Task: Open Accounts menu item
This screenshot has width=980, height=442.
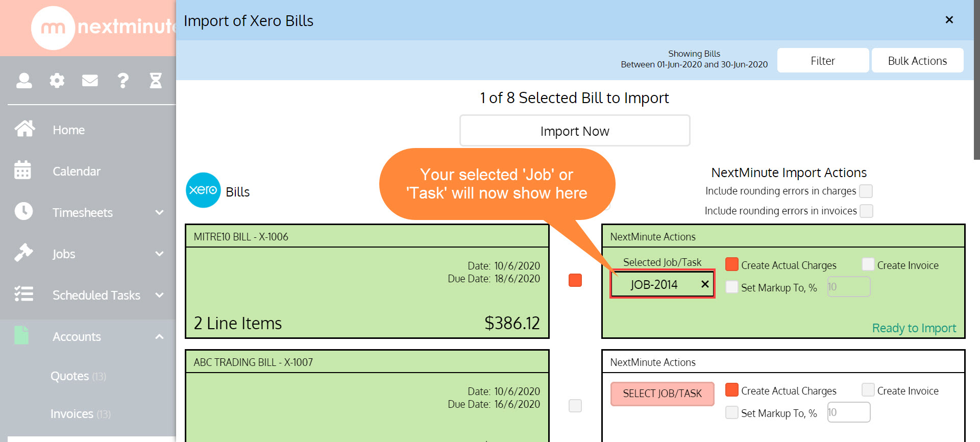Action: 77,337
